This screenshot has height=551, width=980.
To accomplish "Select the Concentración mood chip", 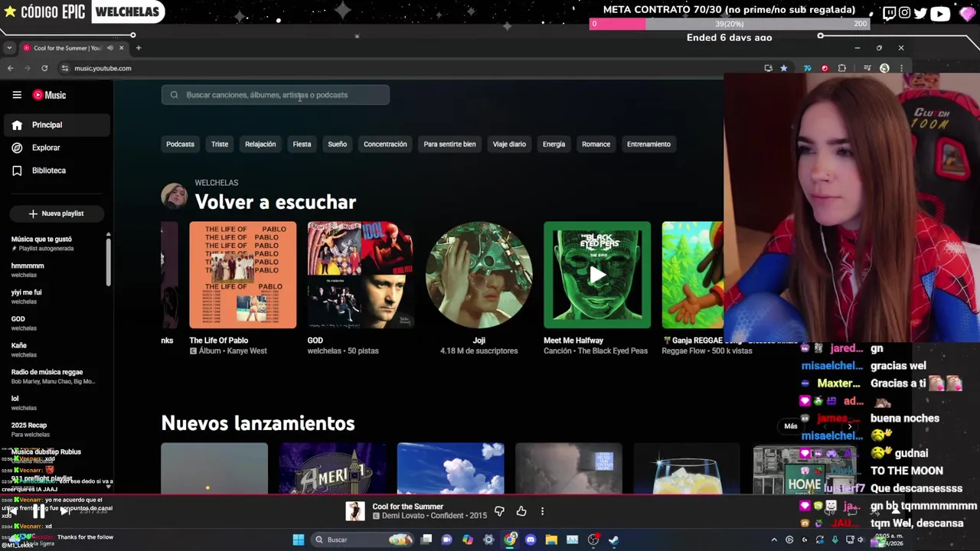I will [x=385, y=144].
